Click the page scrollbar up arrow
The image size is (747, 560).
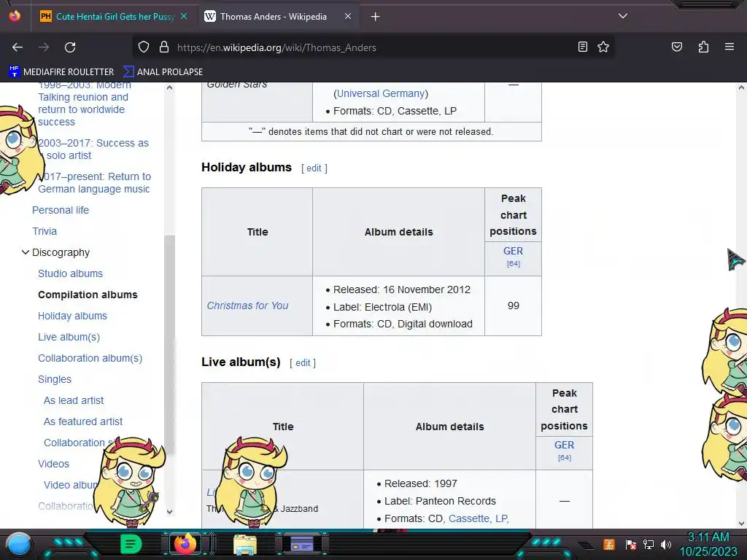coord(741,87)
